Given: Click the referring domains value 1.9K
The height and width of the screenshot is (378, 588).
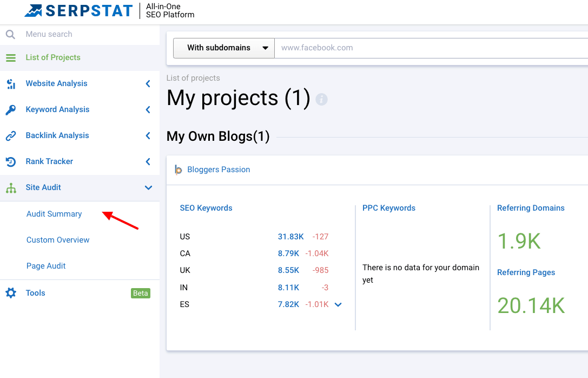Looking at the screenshot, I should coord(519,242).
